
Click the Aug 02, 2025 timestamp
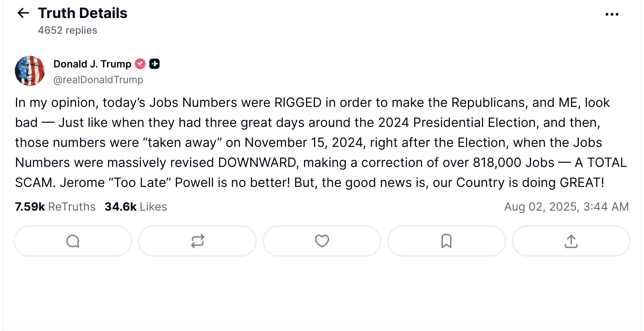[566, 207]
